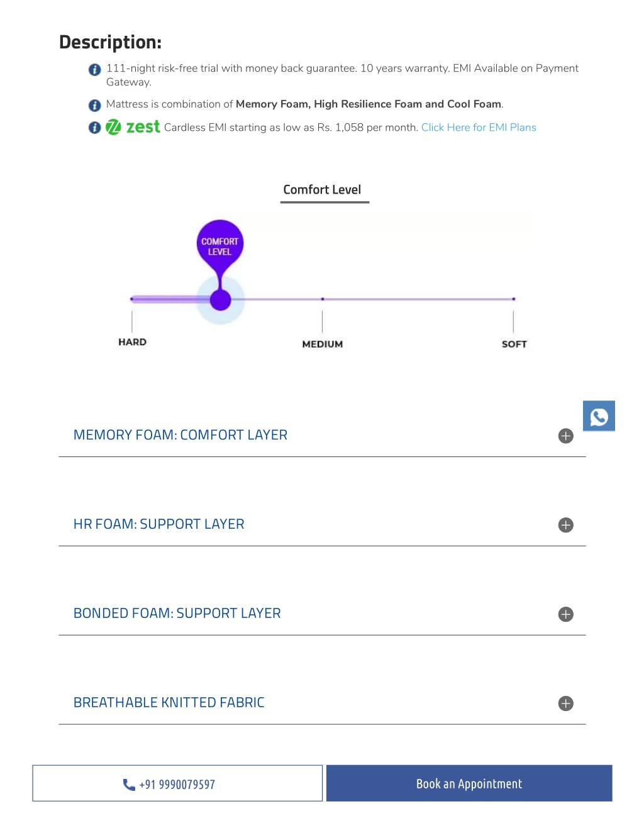Expand Breathable Knitted Fabric via plus icon
The image size is (644, 833).
coord(566,703)
